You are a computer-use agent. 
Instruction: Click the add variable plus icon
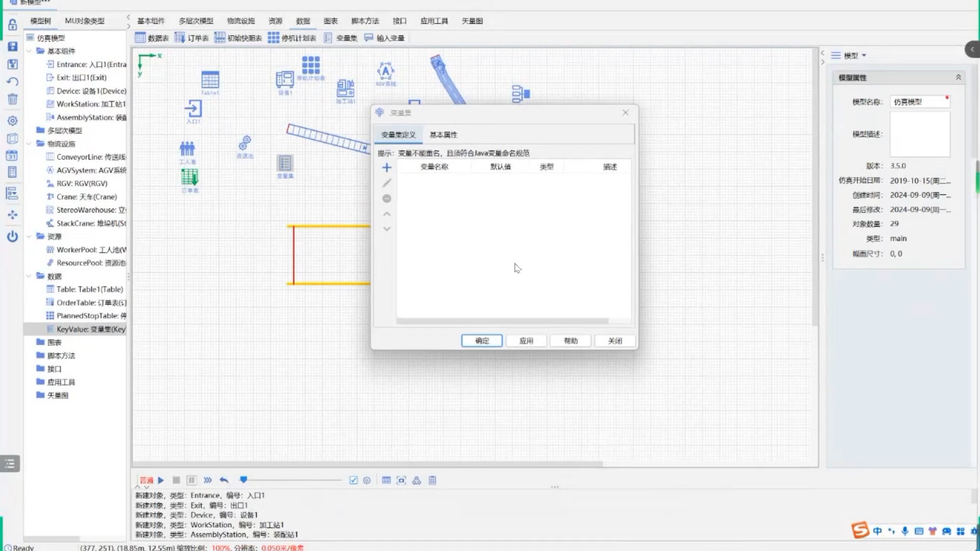click(387, 167)
